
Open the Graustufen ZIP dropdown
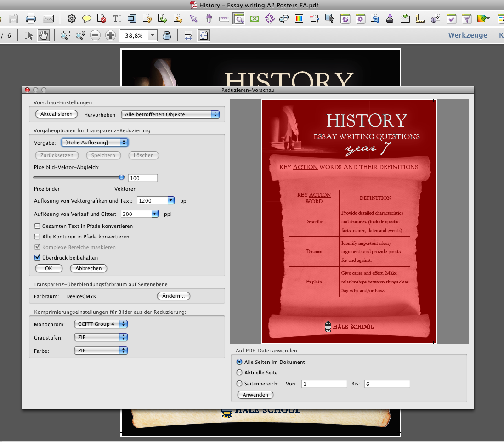[x=101, y=337]
